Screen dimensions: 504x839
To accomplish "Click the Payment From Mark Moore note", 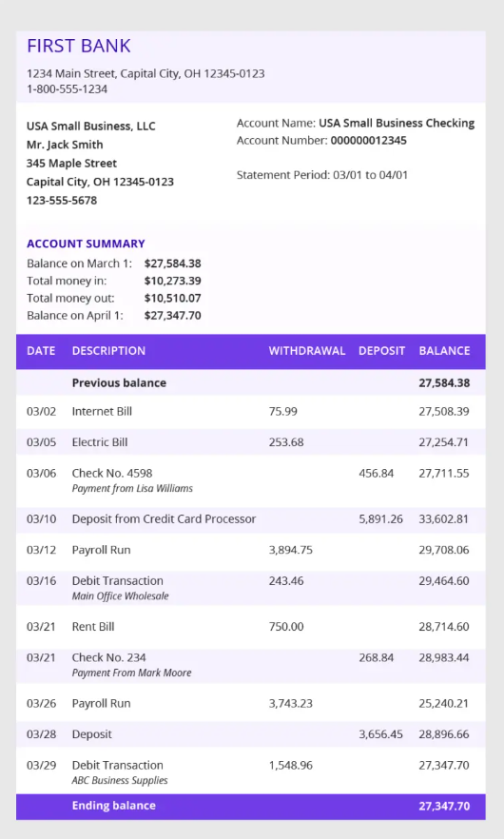I will coord(131,673).
